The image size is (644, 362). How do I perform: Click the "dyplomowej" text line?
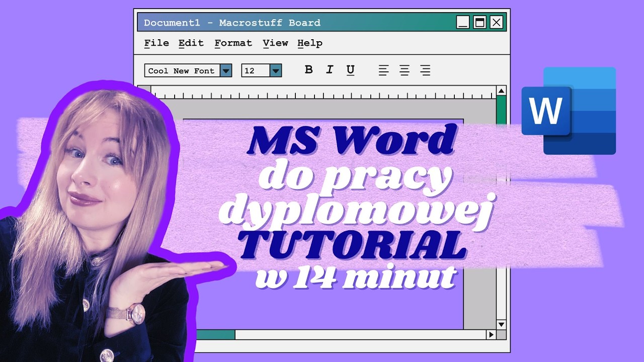[357, 211]
